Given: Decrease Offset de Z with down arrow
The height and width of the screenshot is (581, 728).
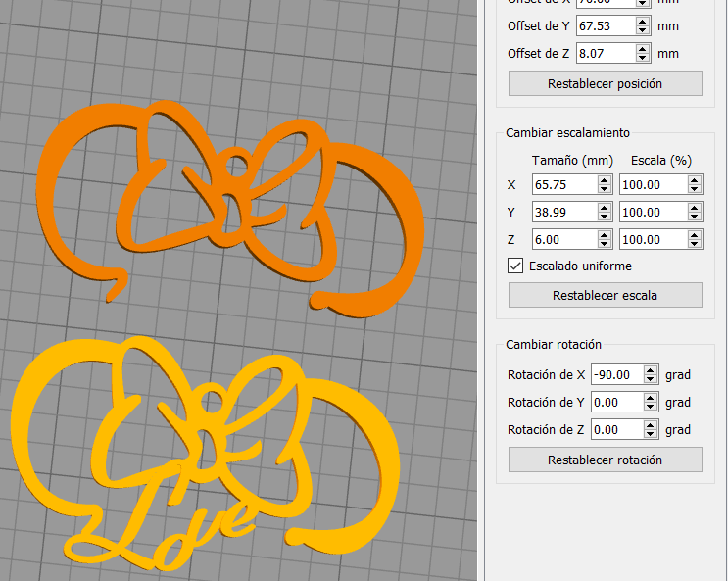Looking at the screenshot, I should (x=643, y=58).
